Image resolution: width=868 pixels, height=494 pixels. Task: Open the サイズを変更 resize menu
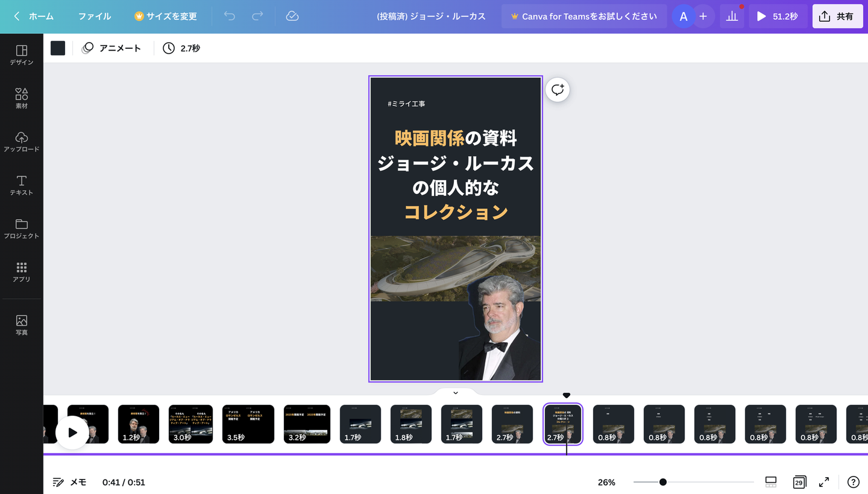(x=166, y=16)
